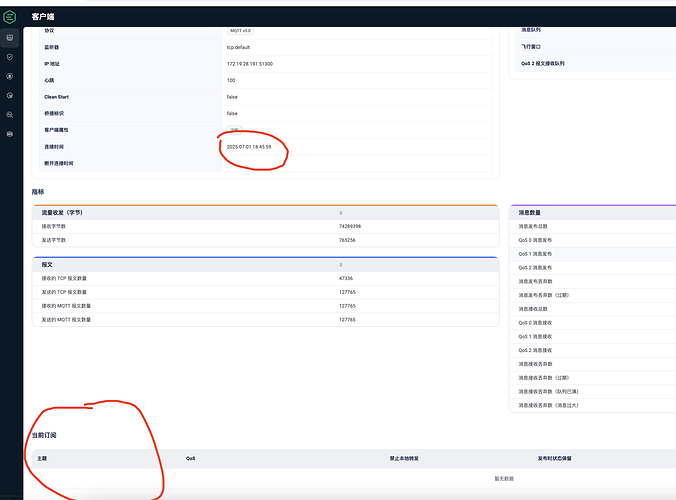Select the 发送的 MQTT 报文数量 value 127765
The height and width of the screenshot is (500, 676).
point(347,320)
